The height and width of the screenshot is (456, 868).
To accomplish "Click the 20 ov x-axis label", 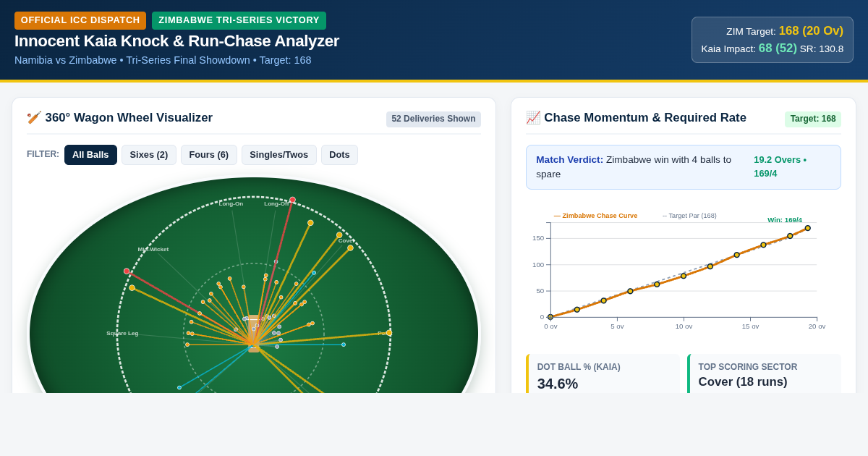I will [x=817, y=326].
